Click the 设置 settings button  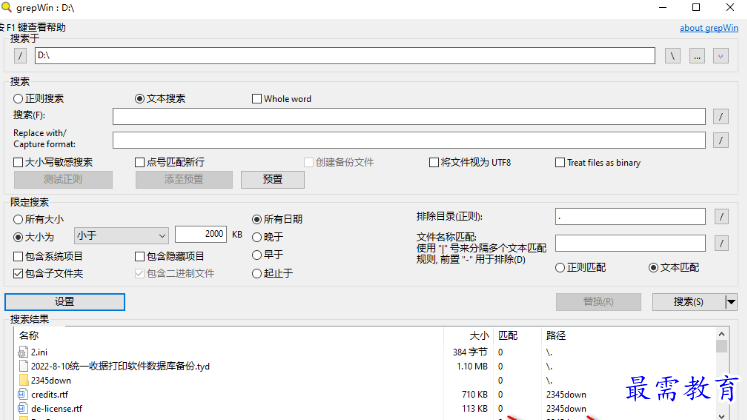tap(65, 302)
